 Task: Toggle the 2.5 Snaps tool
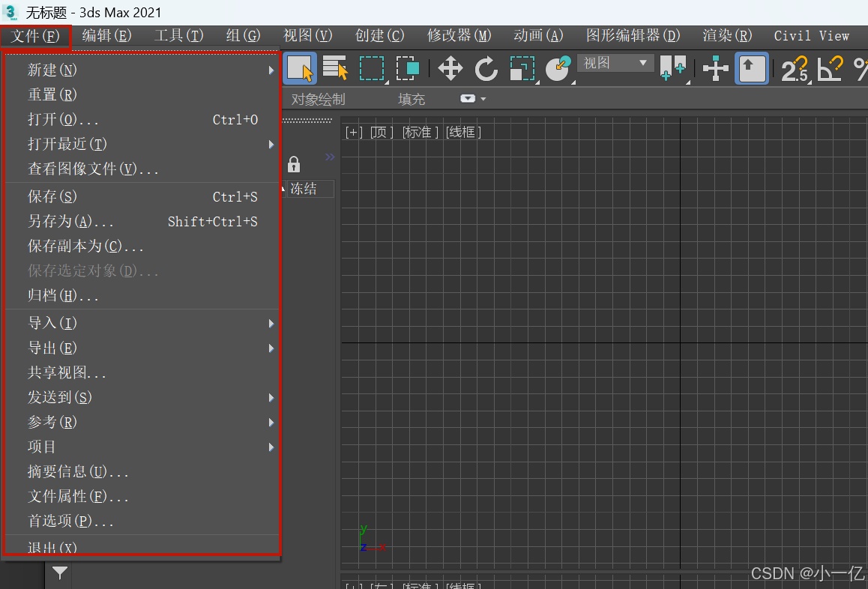point(795,69)
